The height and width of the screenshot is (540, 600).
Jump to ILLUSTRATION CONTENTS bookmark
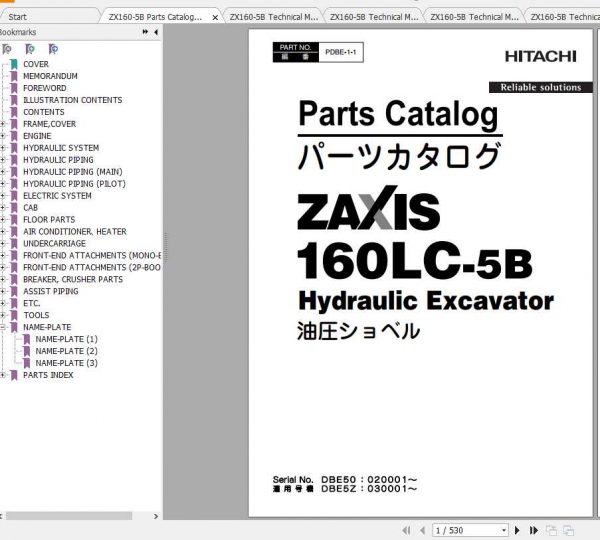[x=73, y=100]
